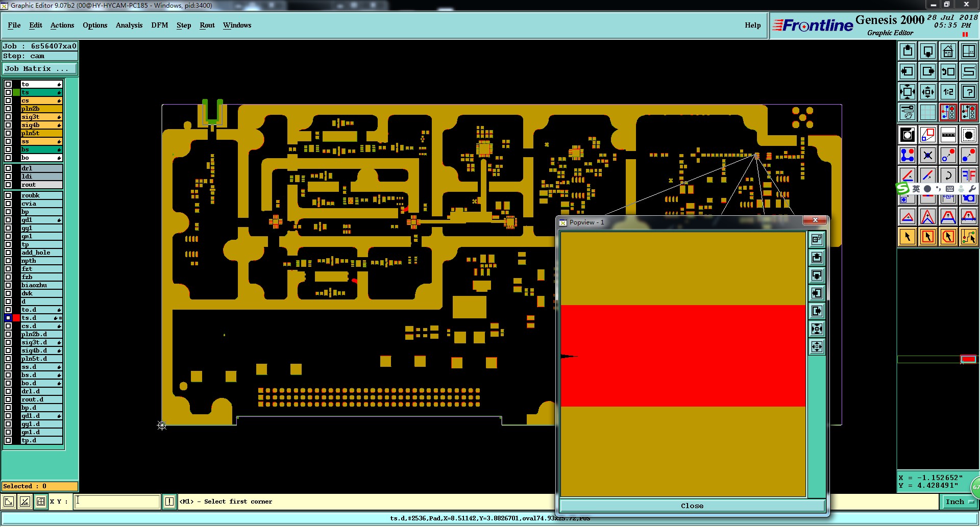Toggle the checkbox for layer drl

point(8,168)
